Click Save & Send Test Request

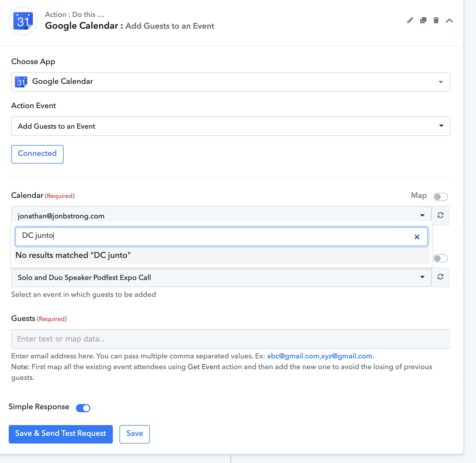pyautogui.click(x=61, y=434)
